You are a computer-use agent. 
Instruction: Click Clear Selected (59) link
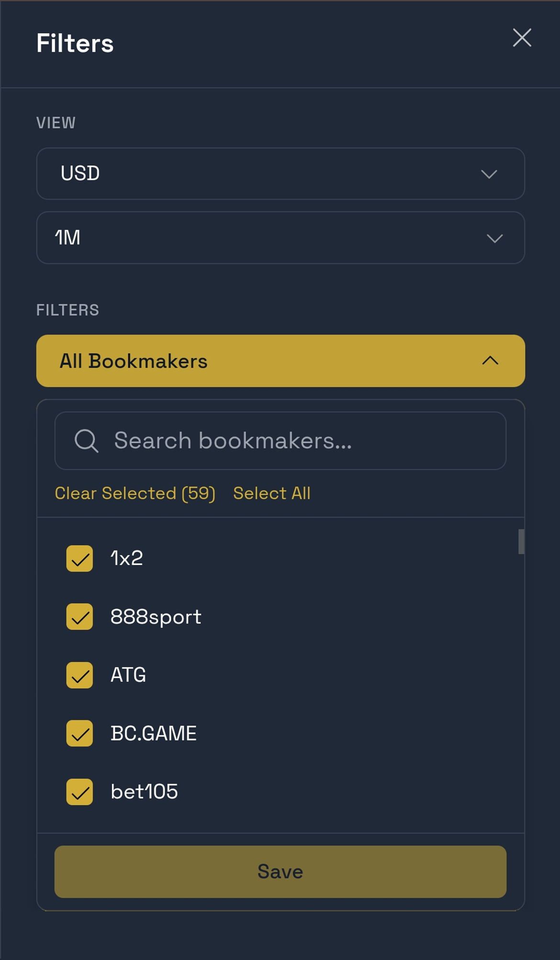pyautogui.click(x=135, y=493)
